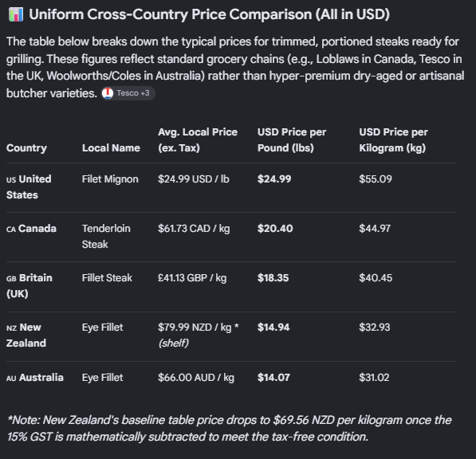Click the $31.02 Australia kilogram price
Image resolution: width=476 pixels, height=459 pixels.
[374, 378]
